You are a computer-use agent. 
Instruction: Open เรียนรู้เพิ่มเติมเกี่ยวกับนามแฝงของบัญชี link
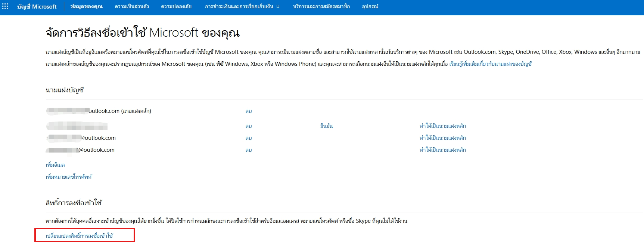tap(490, 64)
